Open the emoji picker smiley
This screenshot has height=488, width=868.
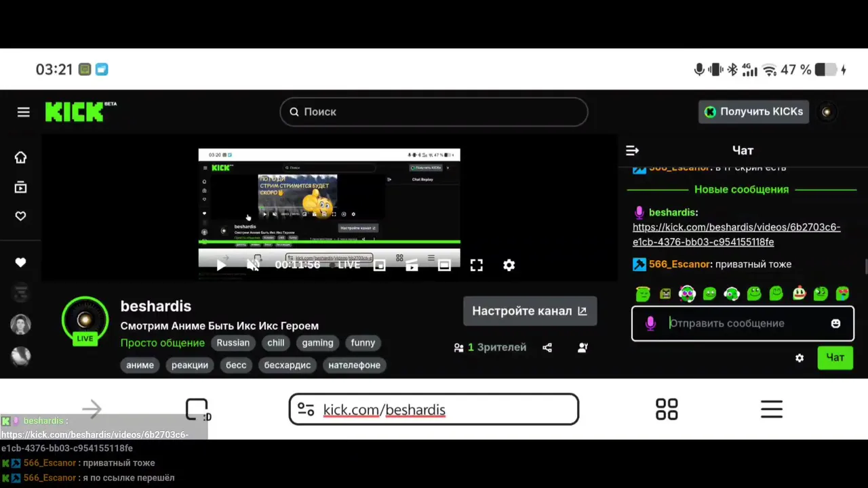click(x=835, y=324)
